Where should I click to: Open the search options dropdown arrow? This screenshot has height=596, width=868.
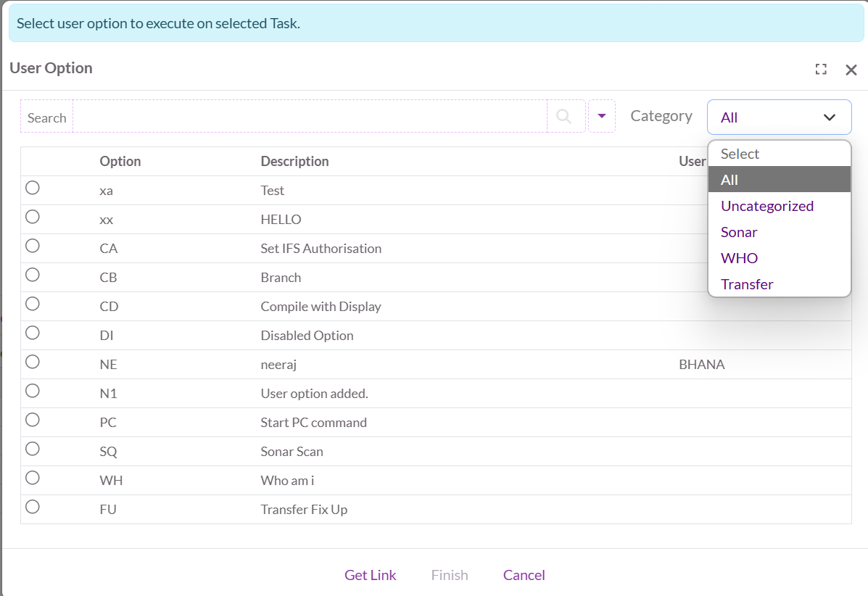click(x=602, y=116)
